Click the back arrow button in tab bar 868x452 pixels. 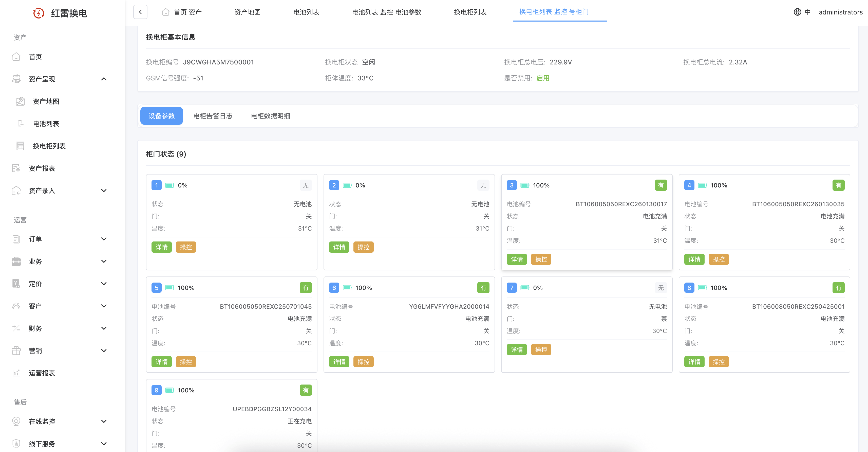(140, 12)
